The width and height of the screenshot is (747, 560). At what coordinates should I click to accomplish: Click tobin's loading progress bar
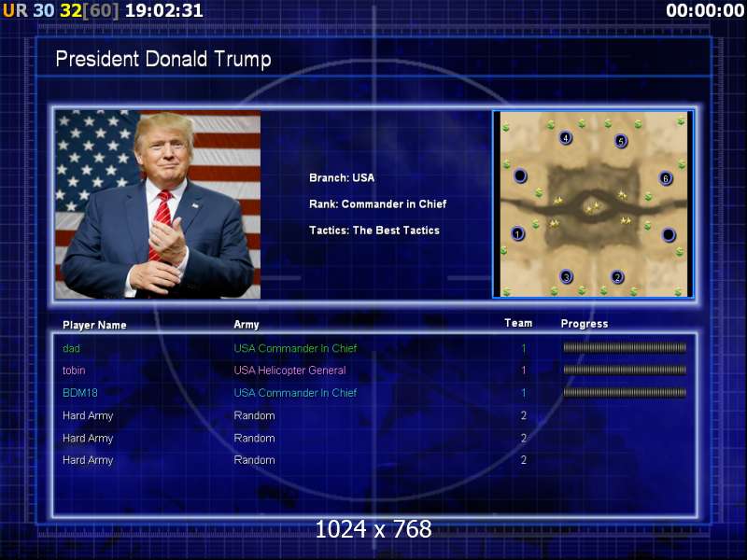[625, 370]
